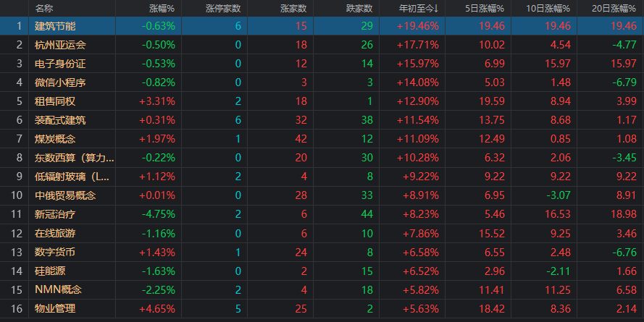
Task: Click 中俄贸易概念 in the list
Action: 65,195
